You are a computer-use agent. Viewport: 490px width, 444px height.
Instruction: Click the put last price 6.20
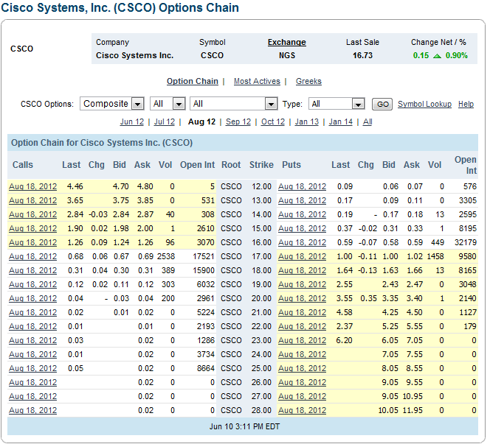344,340
